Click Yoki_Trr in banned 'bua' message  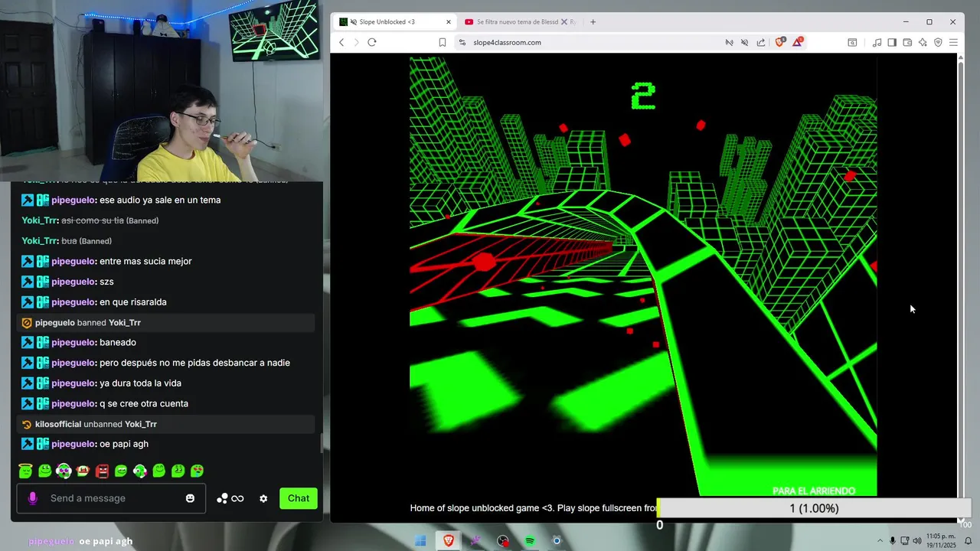[x=40, y=241]
